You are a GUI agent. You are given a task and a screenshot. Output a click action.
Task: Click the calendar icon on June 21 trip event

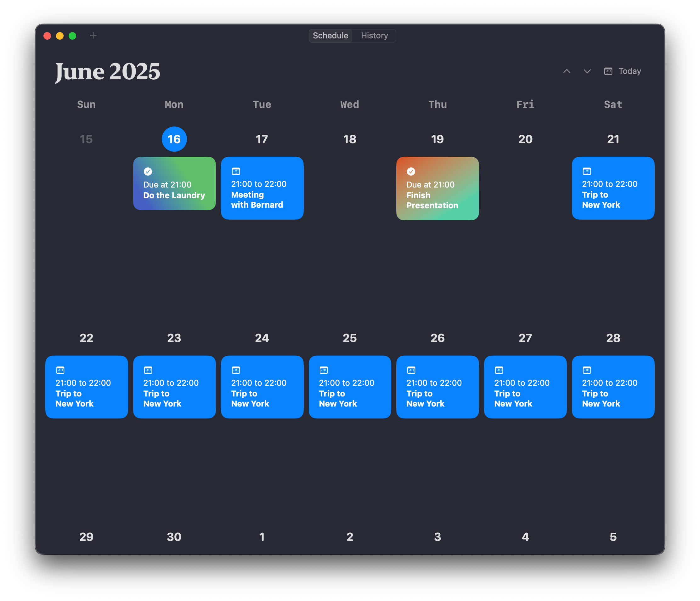coord(587,171)
